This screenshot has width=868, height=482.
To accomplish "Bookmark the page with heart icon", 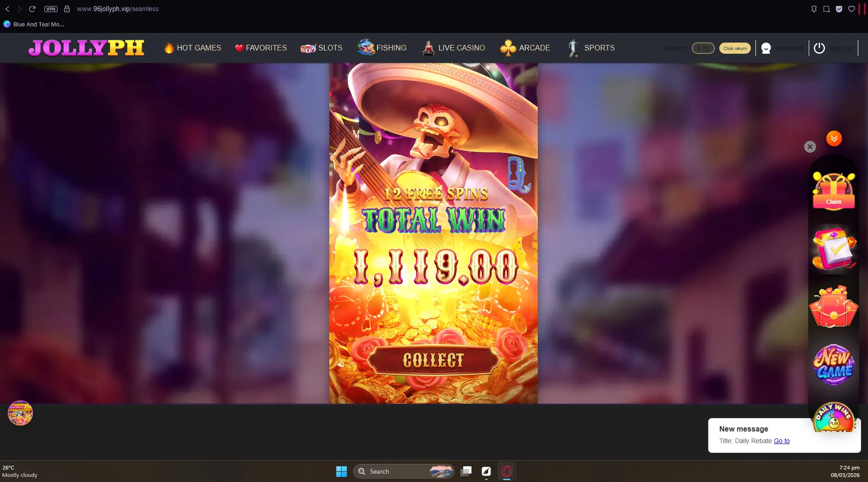I will pyautogui.click(x=851, y=9).
